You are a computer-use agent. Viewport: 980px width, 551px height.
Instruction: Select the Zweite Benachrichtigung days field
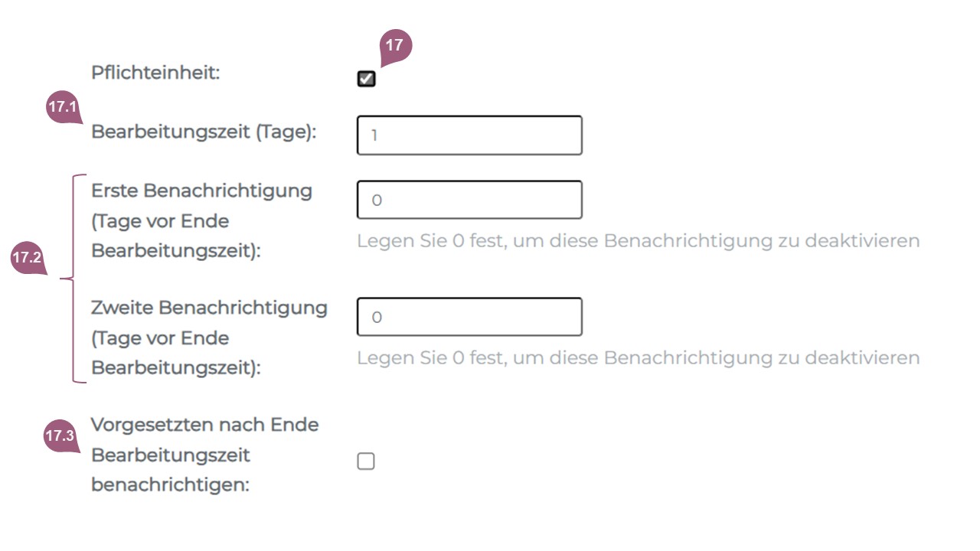click(x=469, y=317)
